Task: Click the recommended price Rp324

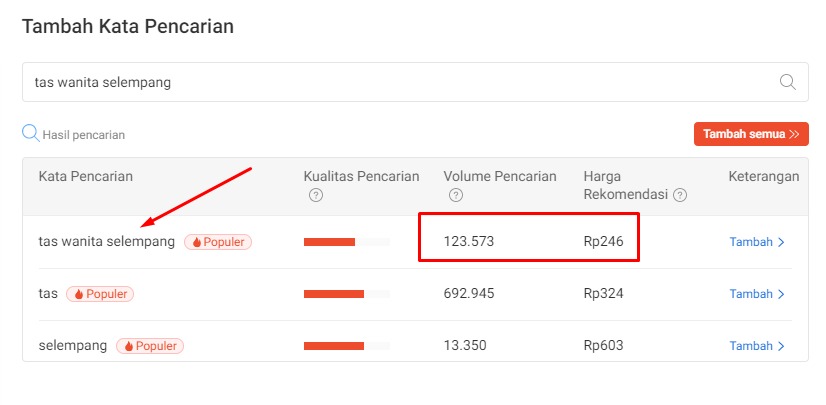Action: 603,294
